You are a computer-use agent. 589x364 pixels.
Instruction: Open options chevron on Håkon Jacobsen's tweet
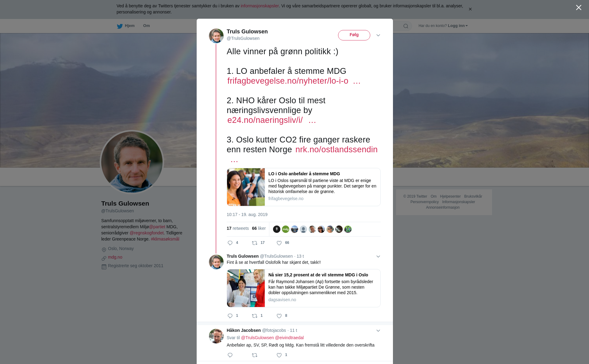point(378,331)
